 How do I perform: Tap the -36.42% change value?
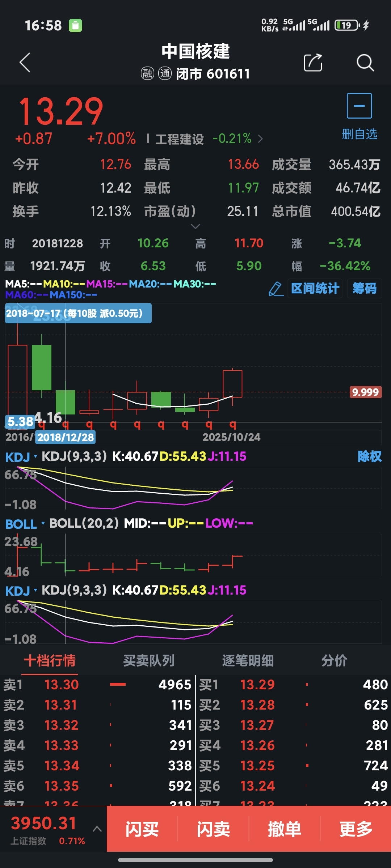tap(345, 266)
